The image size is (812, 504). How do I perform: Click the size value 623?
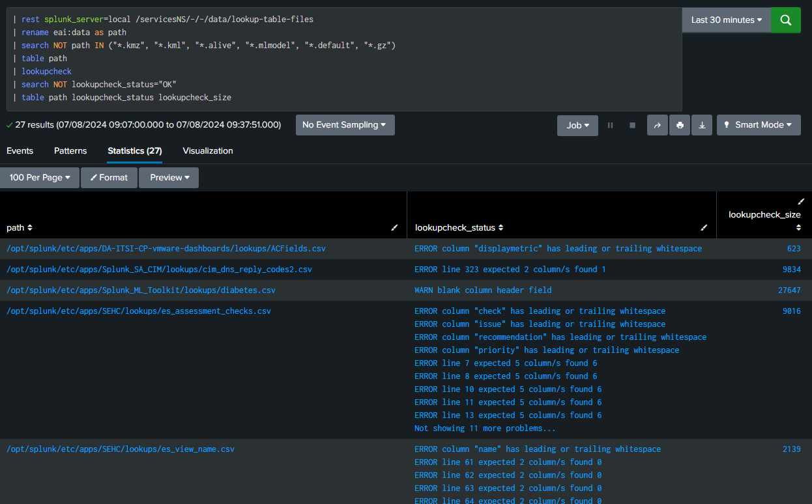coord(794,249)
